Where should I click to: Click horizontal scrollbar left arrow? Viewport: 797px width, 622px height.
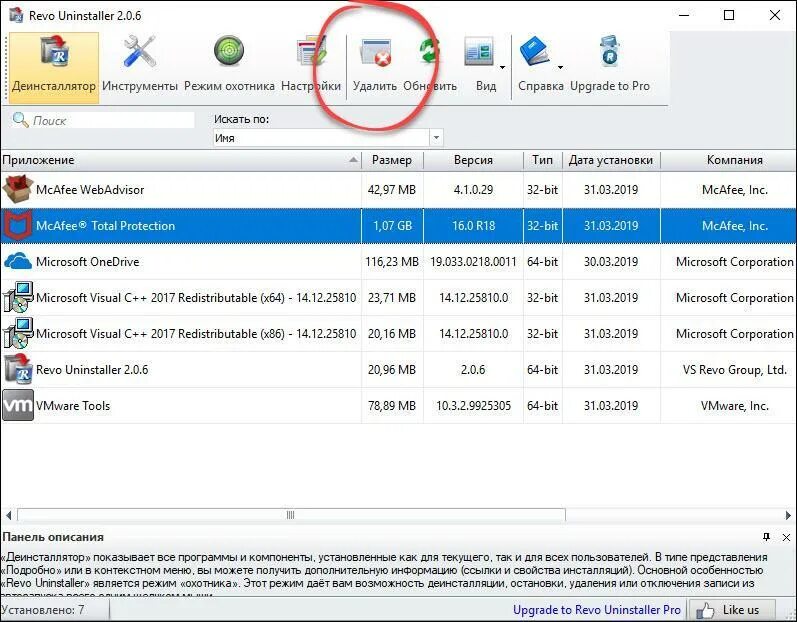tap(8, 515)
